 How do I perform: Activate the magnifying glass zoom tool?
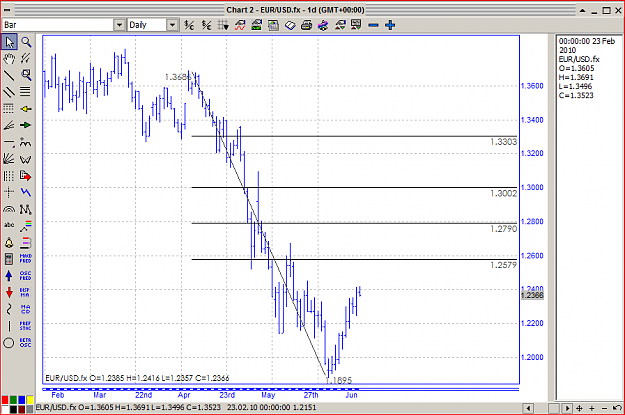coord(26,42)
